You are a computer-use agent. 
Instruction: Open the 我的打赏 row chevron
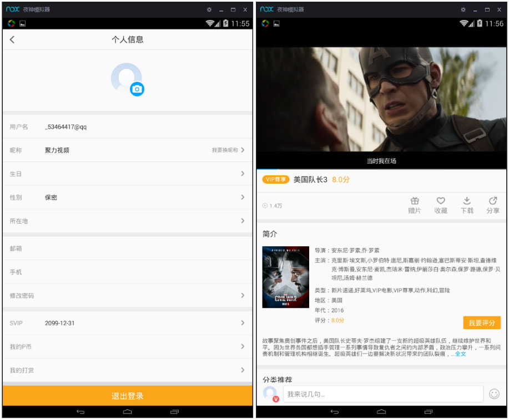[x=243, y=370]
